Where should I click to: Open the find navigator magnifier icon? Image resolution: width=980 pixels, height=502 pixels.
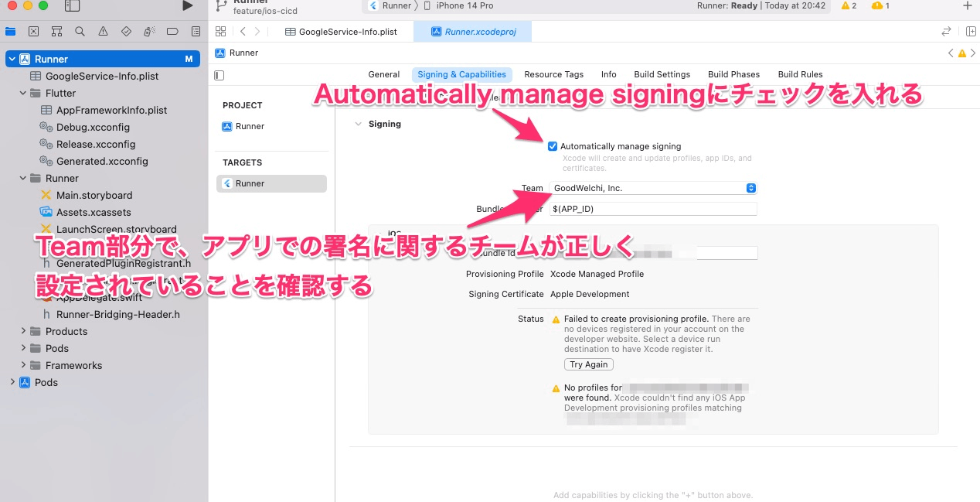80,32
